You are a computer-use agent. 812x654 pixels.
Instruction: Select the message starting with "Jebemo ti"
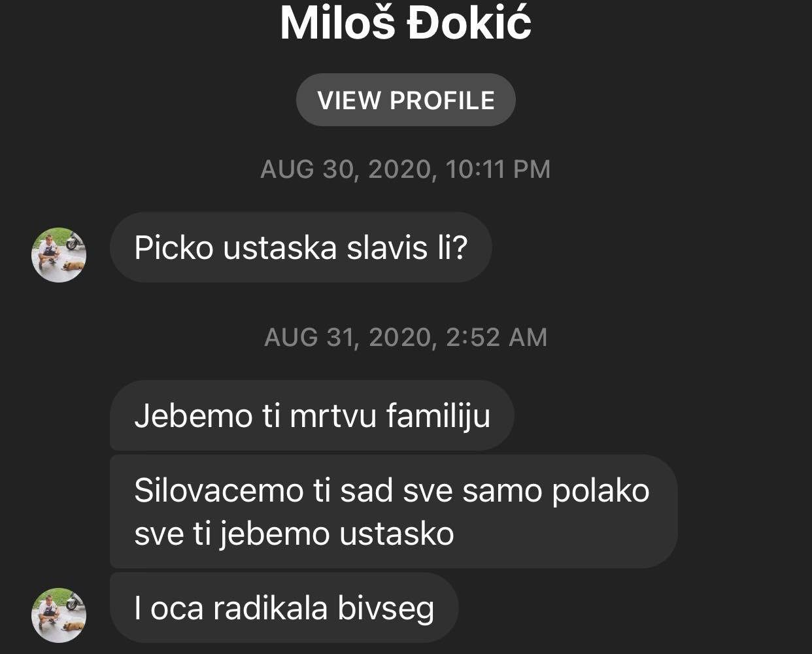point(312,415)
